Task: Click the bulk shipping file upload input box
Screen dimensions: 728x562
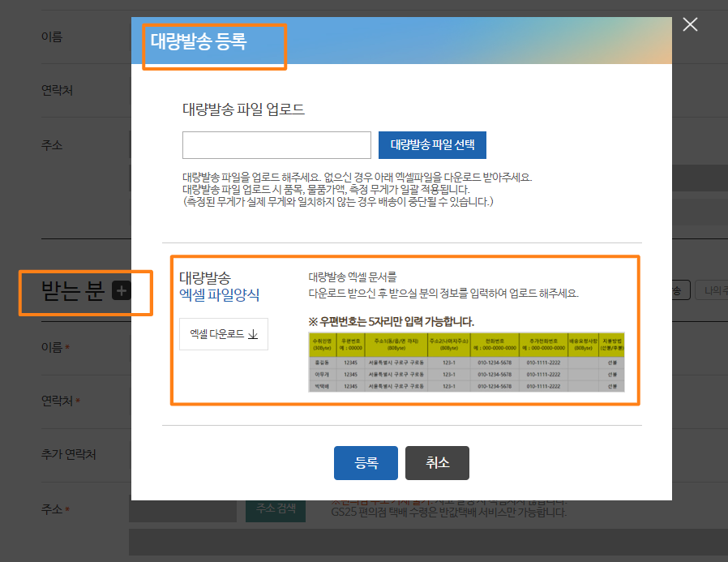Action: tap(276, 144)
